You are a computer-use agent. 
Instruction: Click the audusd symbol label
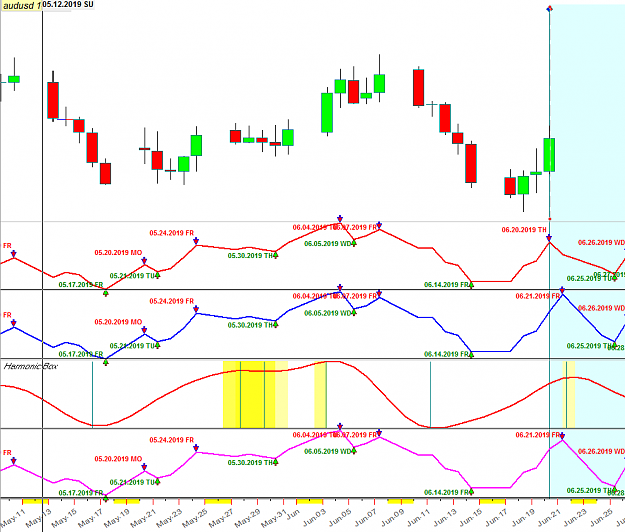(x=22, y=6)
